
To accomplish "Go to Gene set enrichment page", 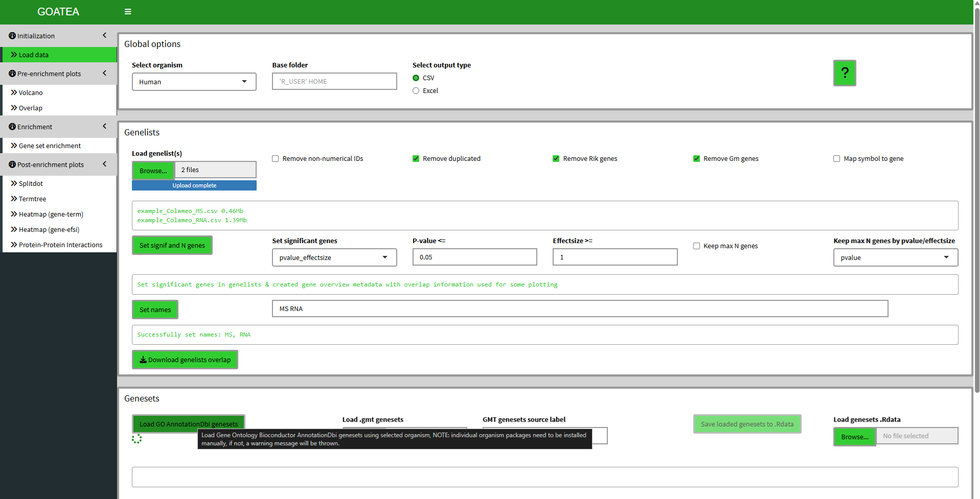I will click(50, 146).
